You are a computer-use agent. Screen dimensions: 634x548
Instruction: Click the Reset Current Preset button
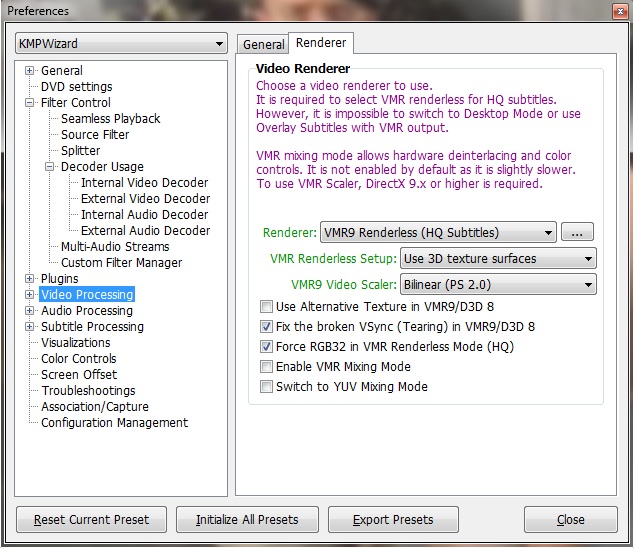click(x=91, y=519)
